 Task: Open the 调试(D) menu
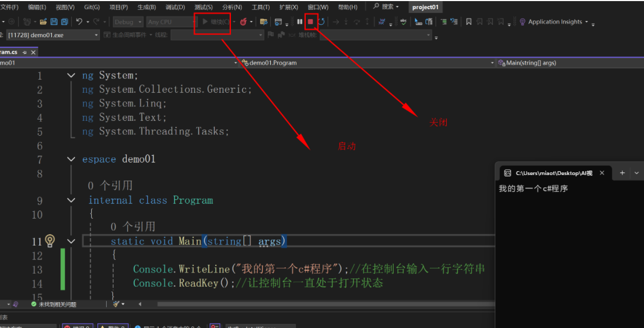[x=175, y=7]
